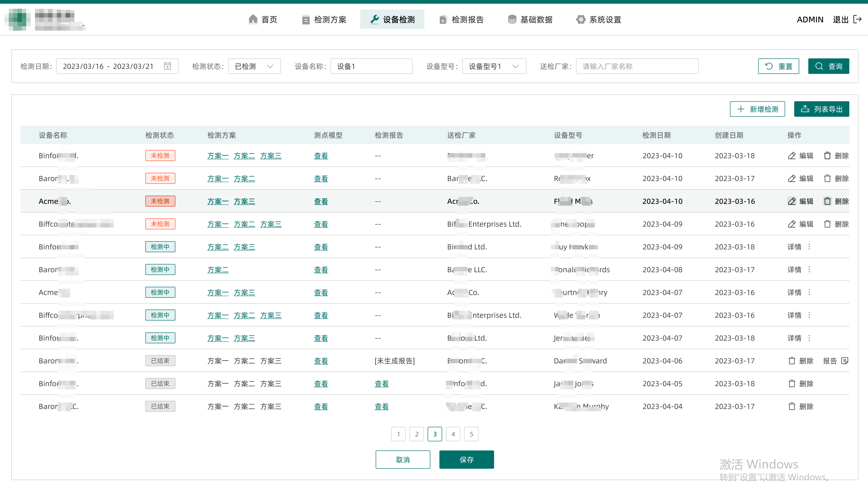868x488 pixels.
Task: Click edit pencil icon in 2023-03-18 未检测 row
Action: [x=792, y=156]
